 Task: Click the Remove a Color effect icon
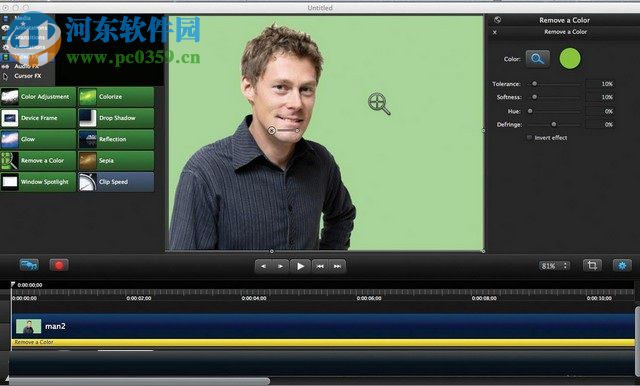coord(9,160)
